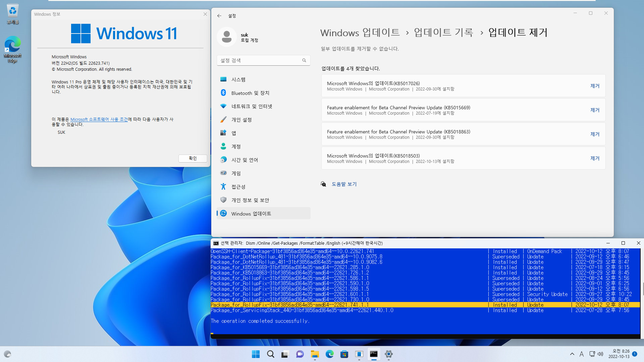Open Microsoft Store on taskbar

(x=344, y=354)
